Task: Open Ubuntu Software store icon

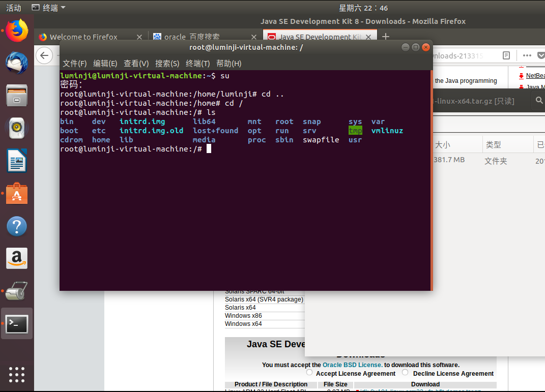Action: pyautogui.click(x=17, y=193)
